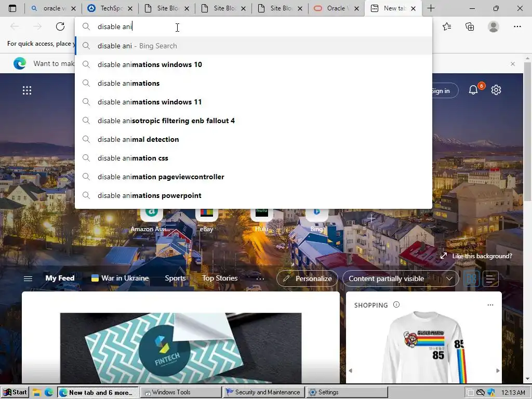Image resolution: width=532 pixels, height=399 pixels.
Task: Switch to the Oracle tab with red icon
Action: click(x=336, y=8)
